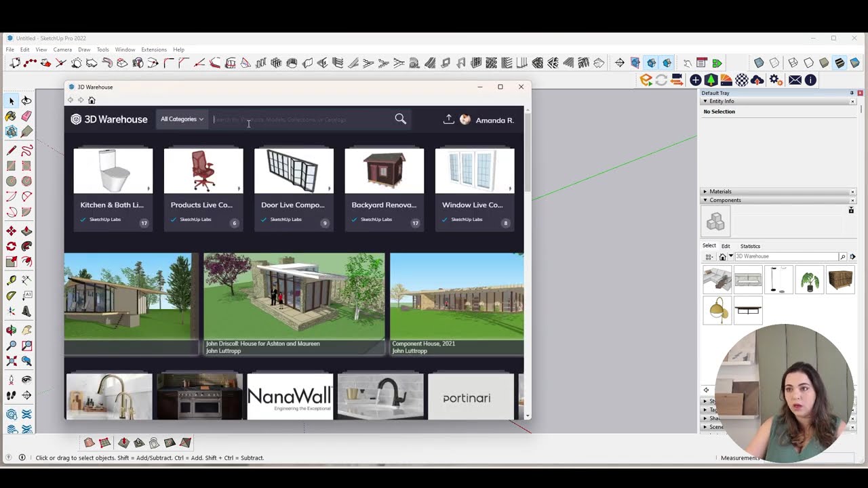The height and width of the screenshot is (488, 868).
Task: Expand the Materials panel
Action: (705, 192)
